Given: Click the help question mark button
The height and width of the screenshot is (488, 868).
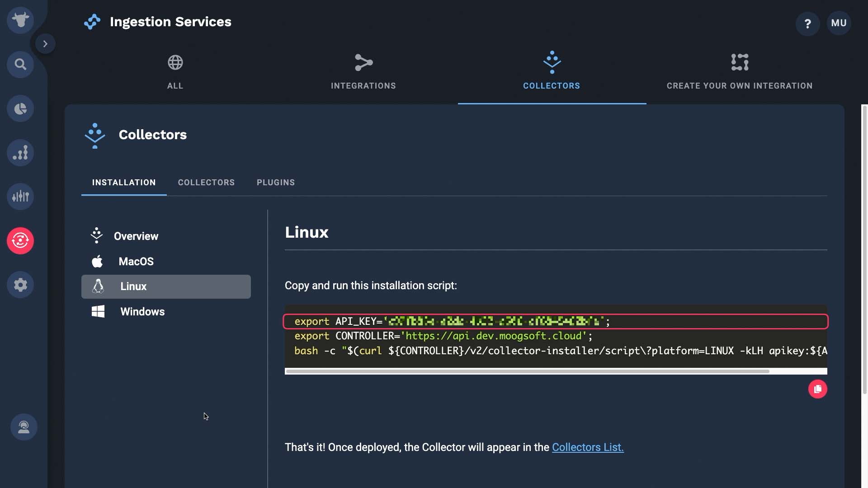Looking at the screenshot, I should [808, 23].
